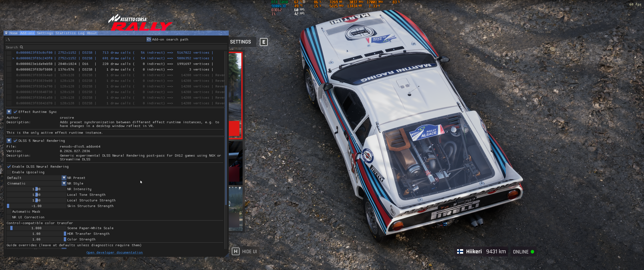The width and height of the screenshot is (644, 270).
Task: Open the NR Preset dropdown
Action: point(37,178)
